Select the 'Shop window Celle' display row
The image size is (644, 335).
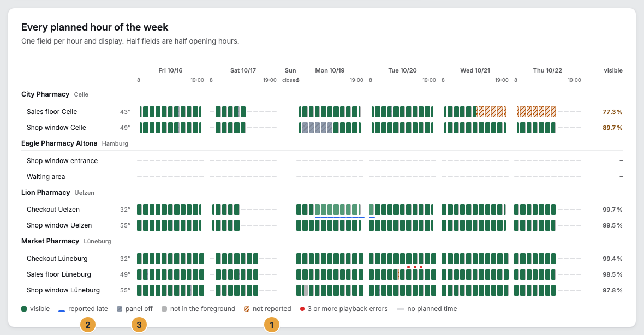pyautogui.click(x=322, y=128)
